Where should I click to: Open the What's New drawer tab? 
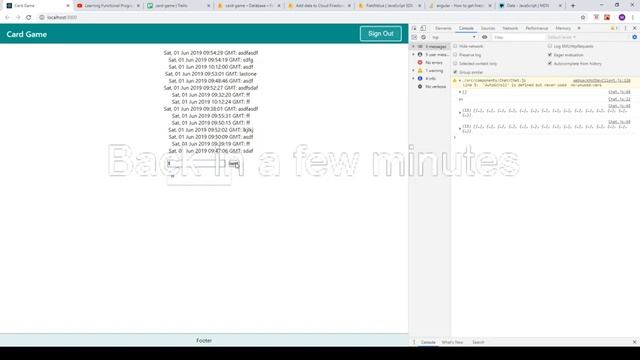click(x=452, y=342)
